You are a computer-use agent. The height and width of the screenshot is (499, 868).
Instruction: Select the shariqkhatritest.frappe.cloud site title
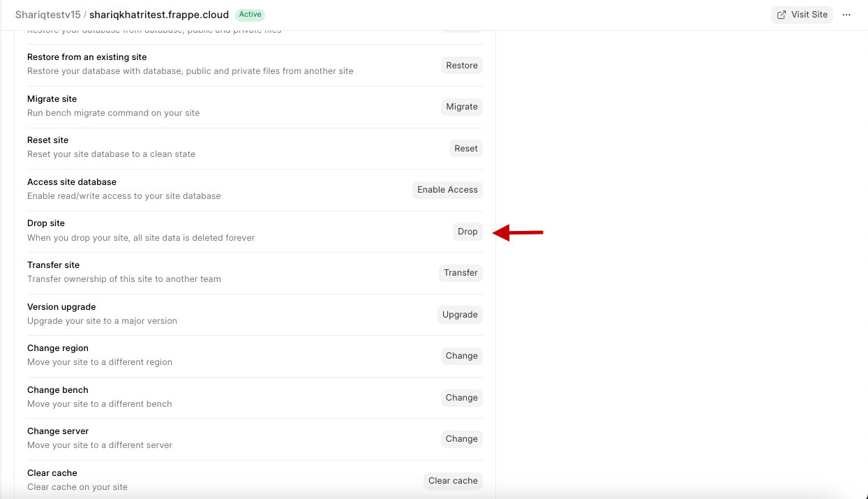(158, 15)
